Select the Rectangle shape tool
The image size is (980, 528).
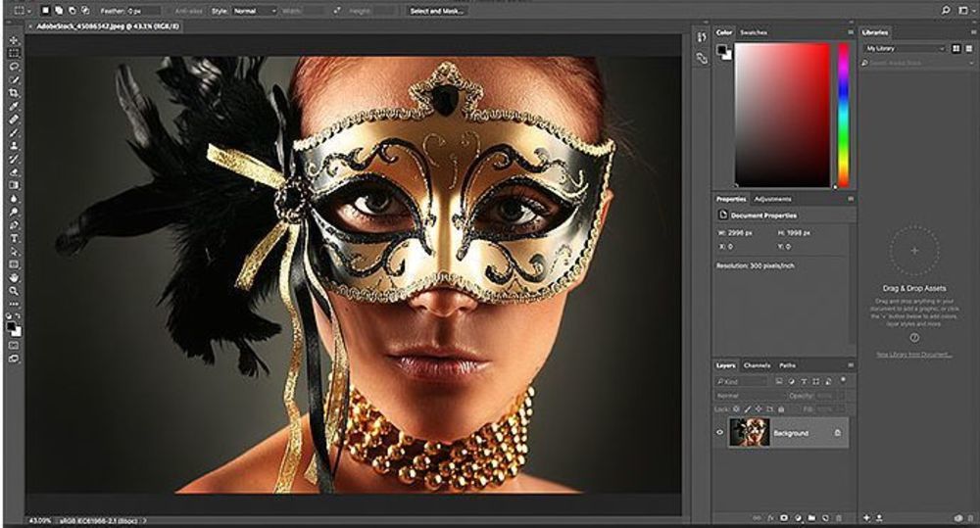14,264
